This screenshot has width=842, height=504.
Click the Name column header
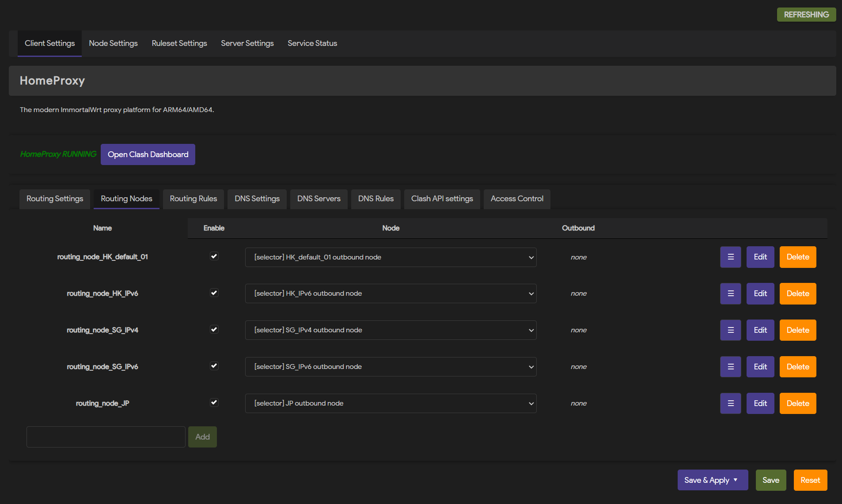[102, 228]
